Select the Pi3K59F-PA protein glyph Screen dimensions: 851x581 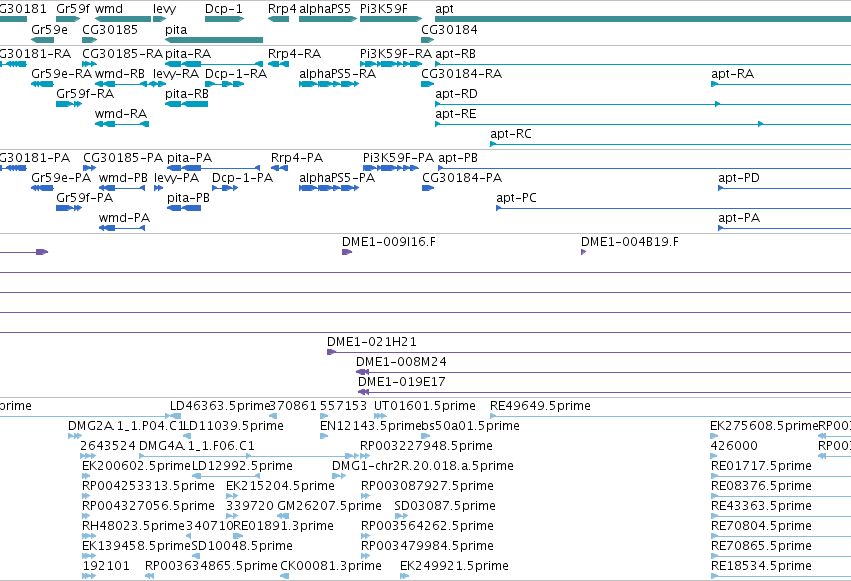pyautogui.click(x=391, y=168)
